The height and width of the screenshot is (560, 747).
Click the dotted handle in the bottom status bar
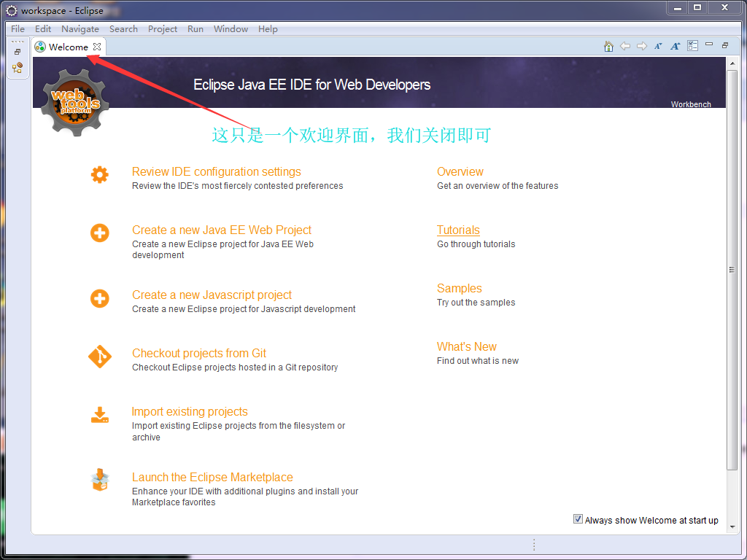pyautogui.click(x=534, y=545)
